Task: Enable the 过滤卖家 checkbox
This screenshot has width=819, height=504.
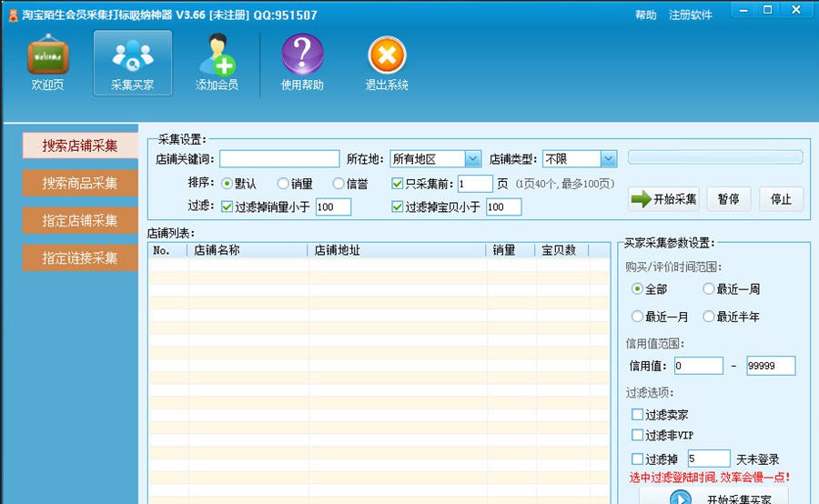Action: pyautogui.click(x=637, y=415)
